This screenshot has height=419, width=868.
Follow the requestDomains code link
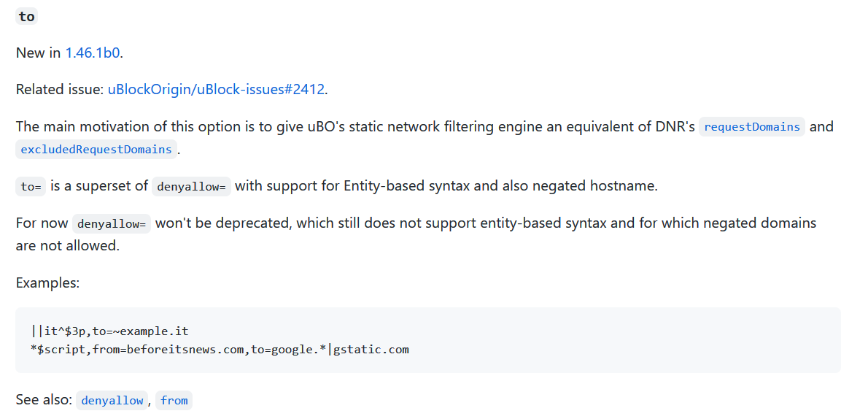click(751, 127)
